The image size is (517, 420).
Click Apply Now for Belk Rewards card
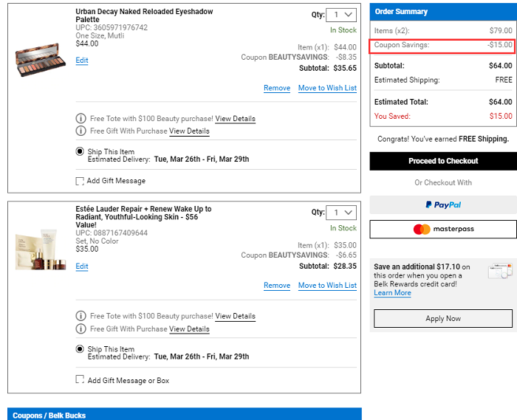[443, 319]
